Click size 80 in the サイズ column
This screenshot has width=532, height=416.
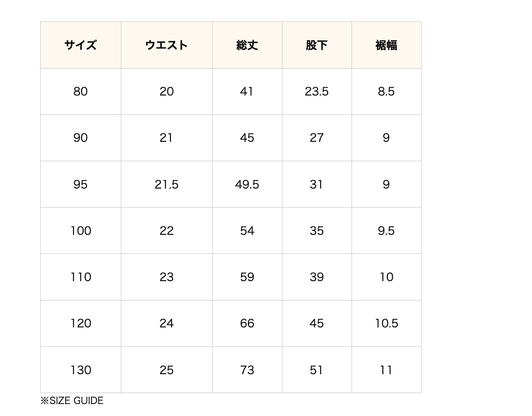coord(81,92)
